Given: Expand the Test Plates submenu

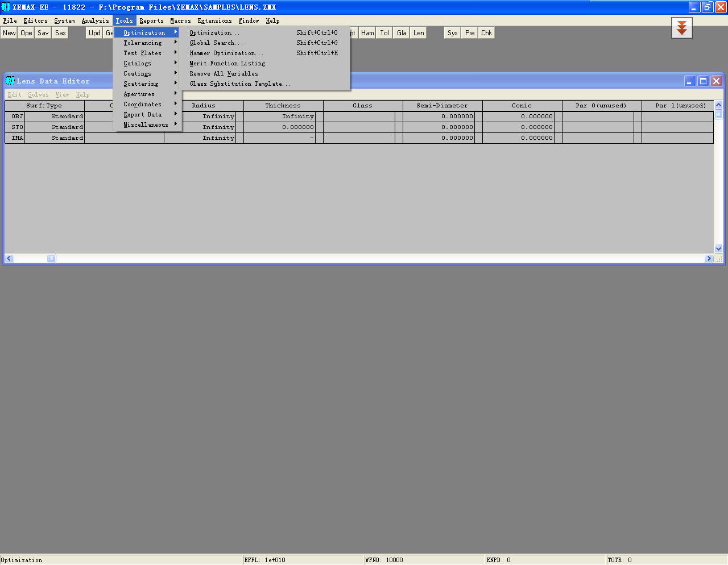Looking at the screenshot, I should [x=147, y=53].
